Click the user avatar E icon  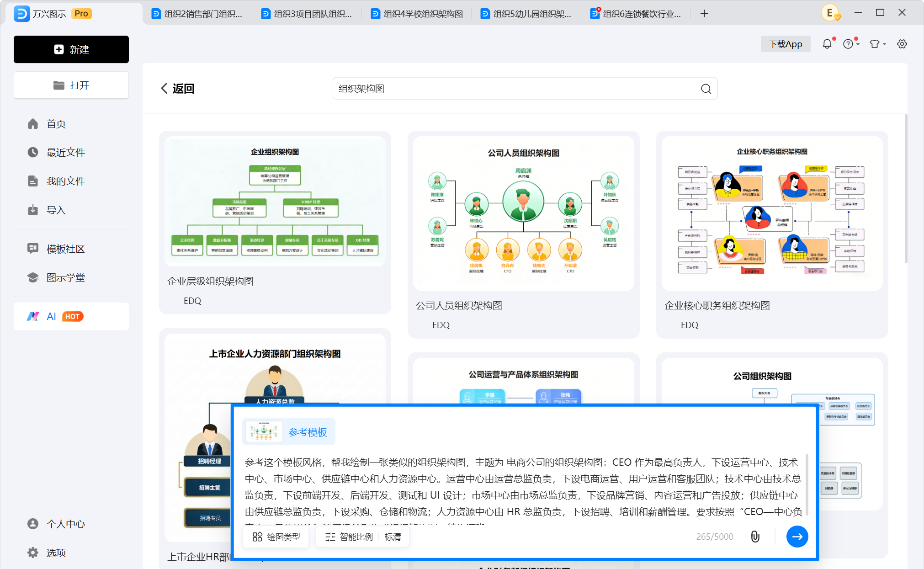click(830, 13)
